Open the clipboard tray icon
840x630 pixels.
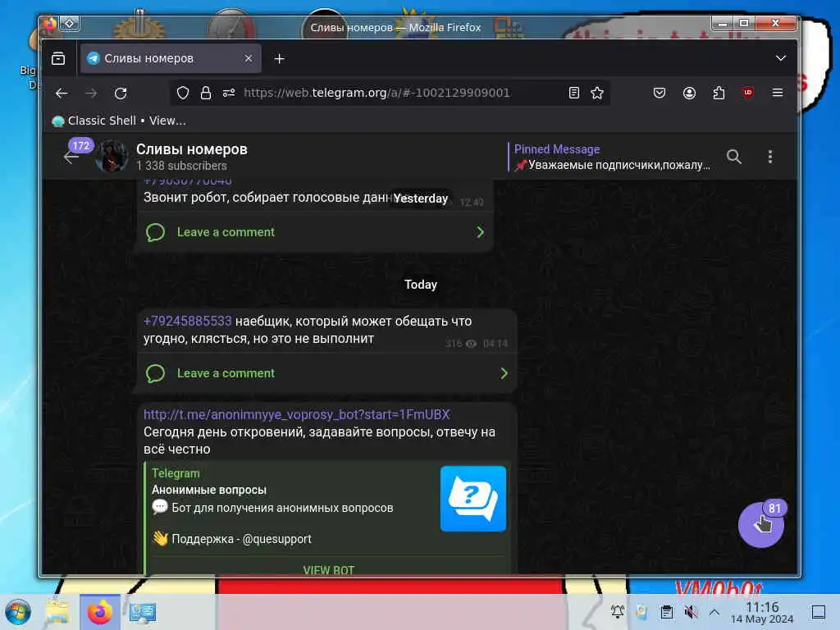tap(666, 611)
